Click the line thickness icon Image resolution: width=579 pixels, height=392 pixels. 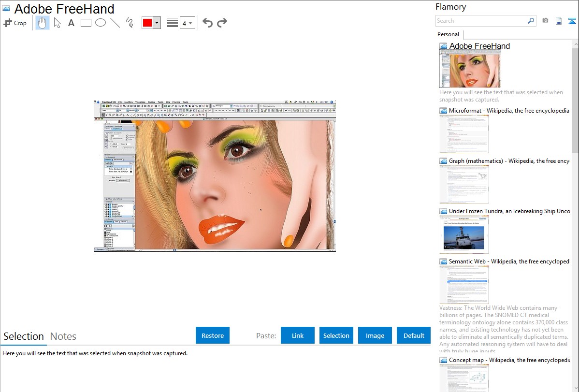coord(173,23)
